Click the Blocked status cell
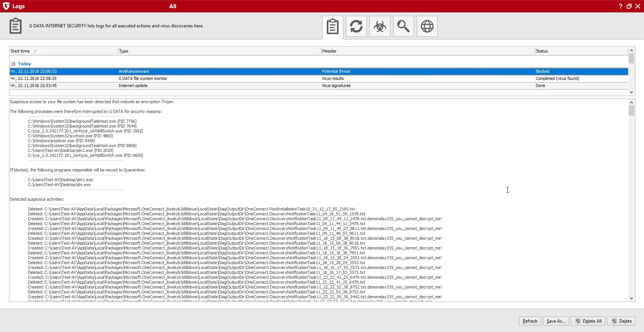 (542, 71)
